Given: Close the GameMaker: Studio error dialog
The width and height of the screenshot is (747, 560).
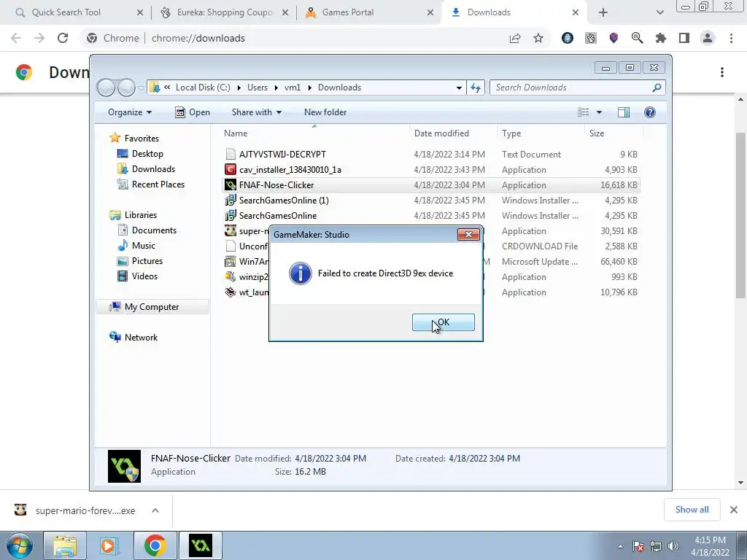Looking at the screenshot, I should point(468,234).
